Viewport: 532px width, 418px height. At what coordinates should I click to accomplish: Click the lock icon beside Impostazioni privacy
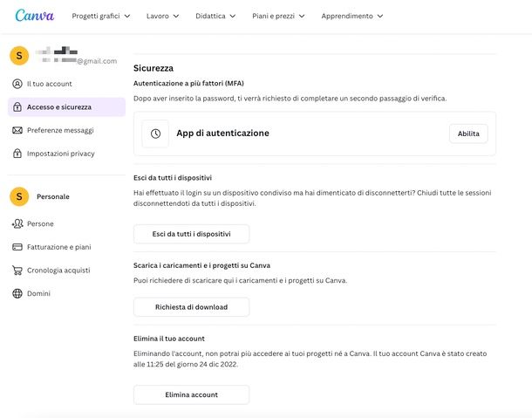[x=17, y=154]
